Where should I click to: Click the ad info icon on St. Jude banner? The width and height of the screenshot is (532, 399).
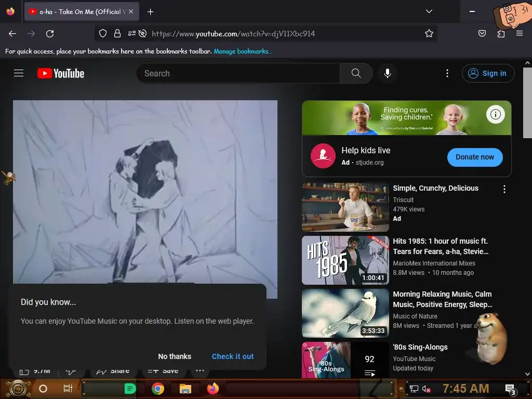pos(495,114)
